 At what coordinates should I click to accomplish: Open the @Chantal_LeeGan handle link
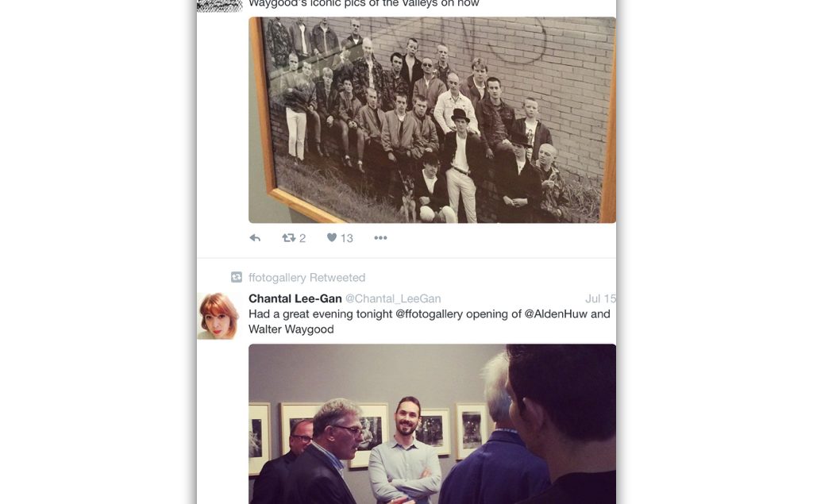pyautogui.click(x=393, y=298)
